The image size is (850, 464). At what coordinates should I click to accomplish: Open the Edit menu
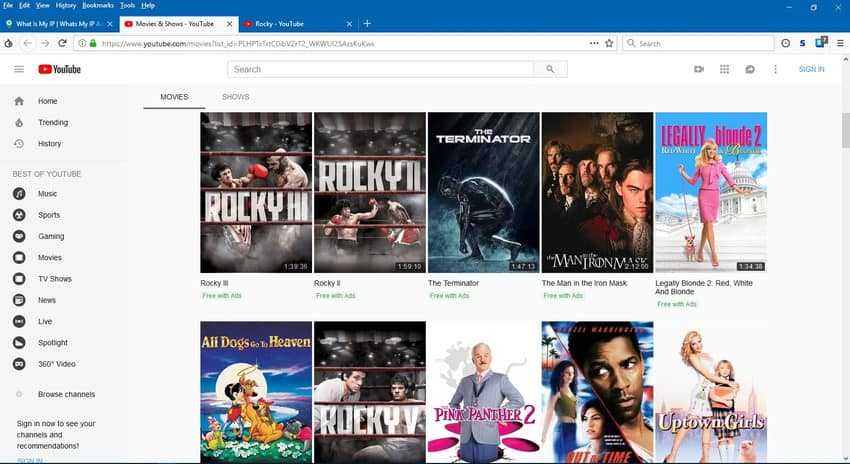coord(24,5)
